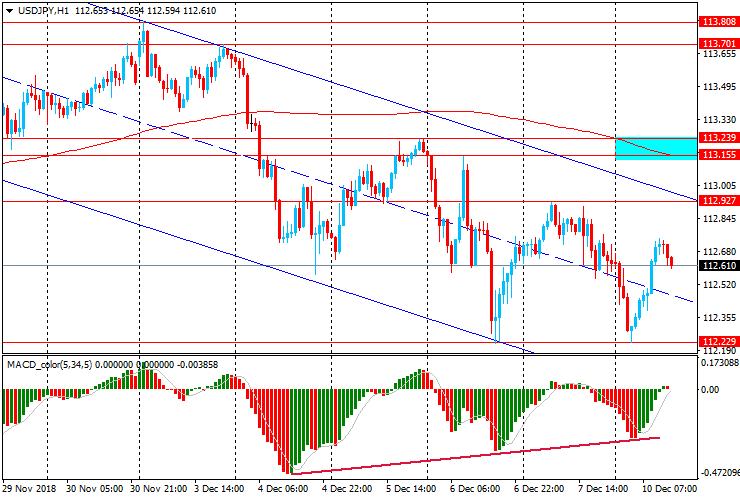Select the 113.239 red price label
Viewport: 740px width, 500px height.
pyautogui.click(x=719, y=138)
